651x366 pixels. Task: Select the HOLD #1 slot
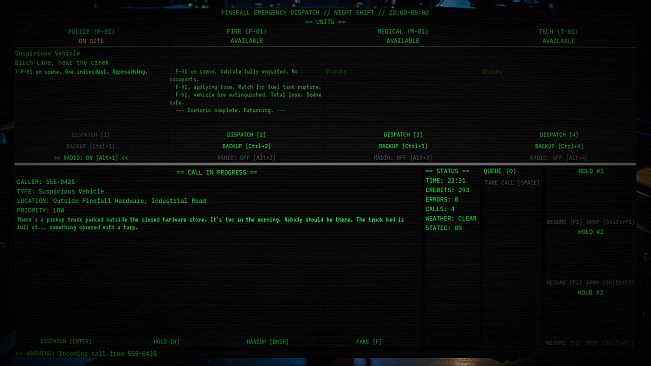pyautogui.click(x=590, y=171)
